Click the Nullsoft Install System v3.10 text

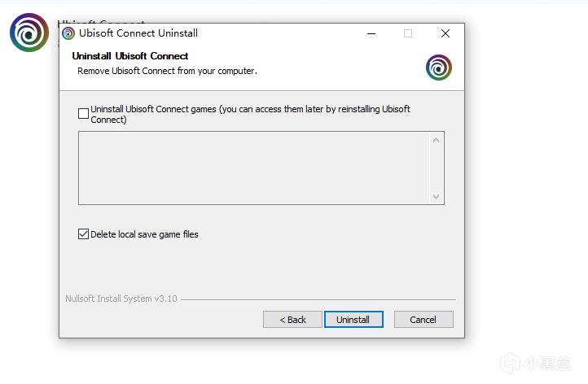121,299
